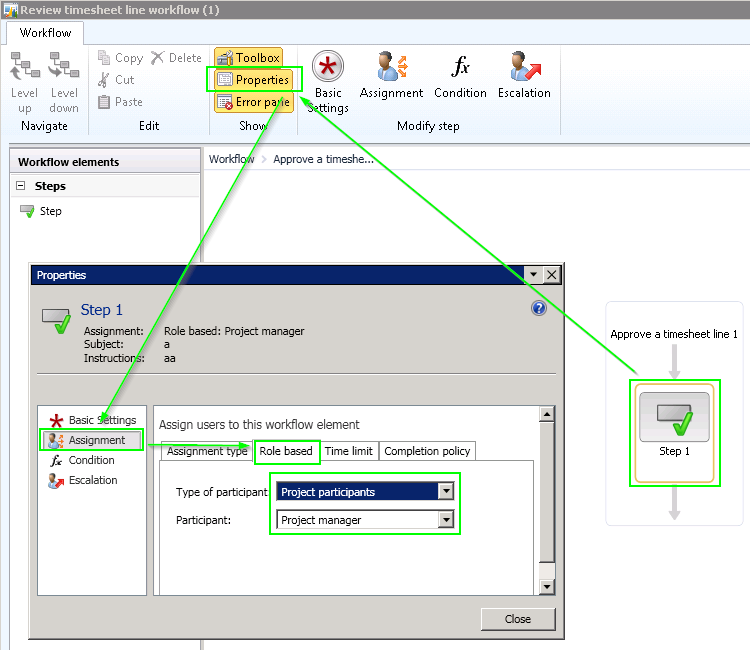Click the Workflow breadcrumb link

pos(231,159)
